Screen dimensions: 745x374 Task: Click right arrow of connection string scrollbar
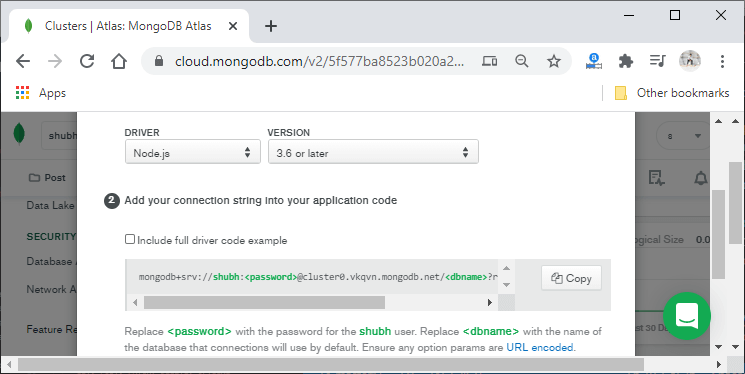pos(489,302)
